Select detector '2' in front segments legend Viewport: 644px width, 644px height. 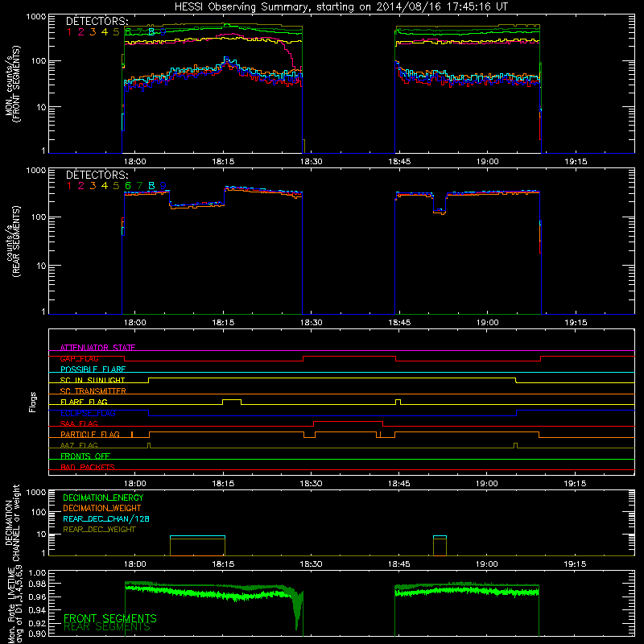[81, 31]
